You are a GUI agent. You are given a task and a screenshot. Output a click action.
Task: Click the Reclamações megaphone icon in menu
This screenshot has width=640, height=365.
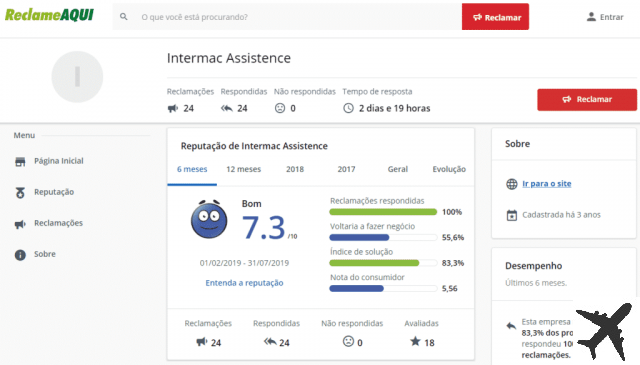coord(20,224)
